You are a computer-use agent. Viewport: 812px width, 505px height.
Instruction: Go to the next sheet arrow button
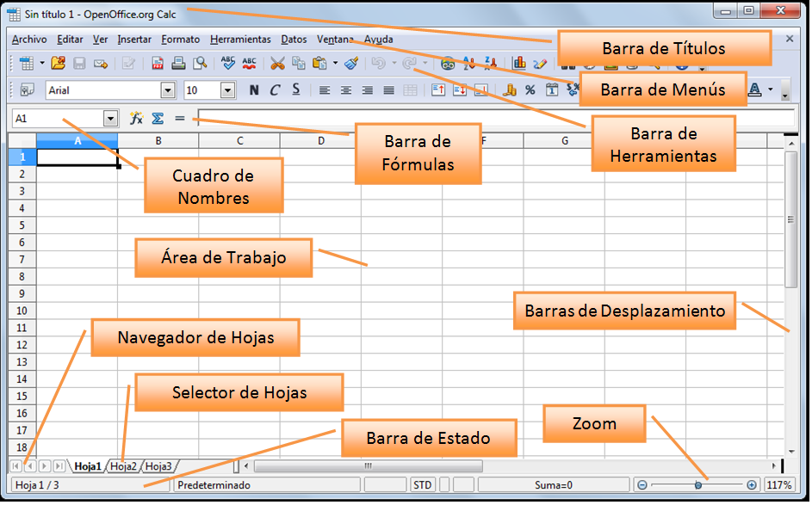pos(45,466)
